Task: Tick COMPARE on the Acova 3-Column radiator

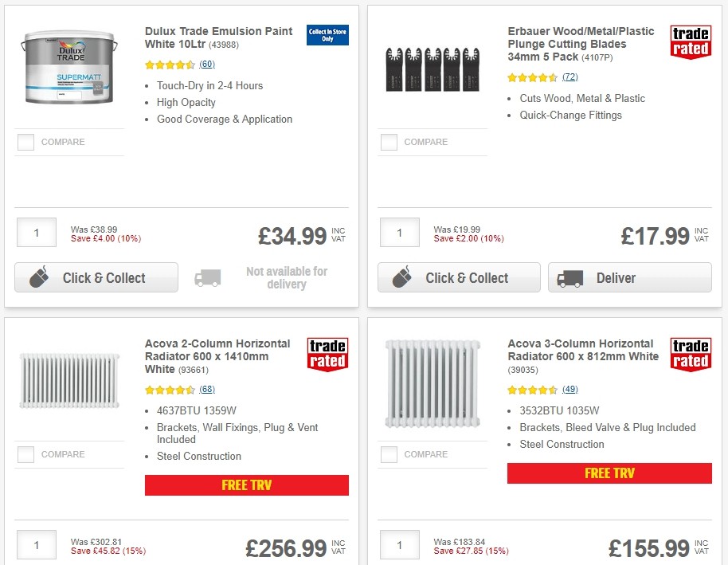Action: 388,454
